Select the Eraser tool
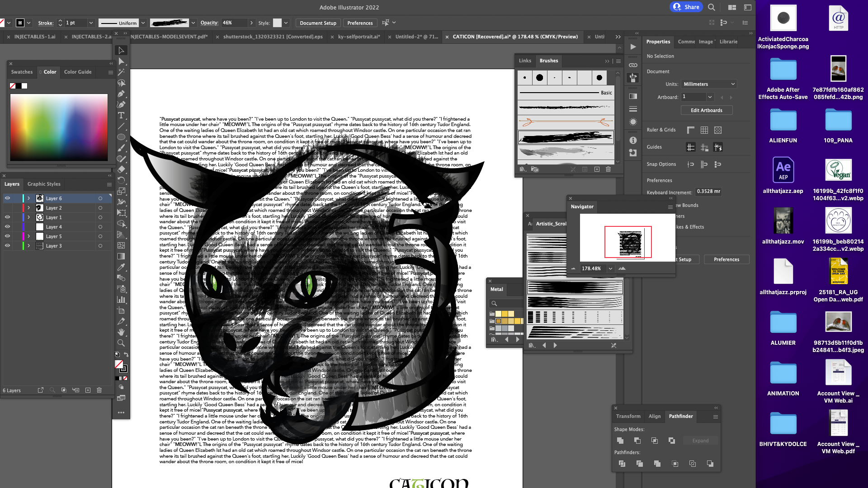The image size is (868, 488). (x=121, y=169)
